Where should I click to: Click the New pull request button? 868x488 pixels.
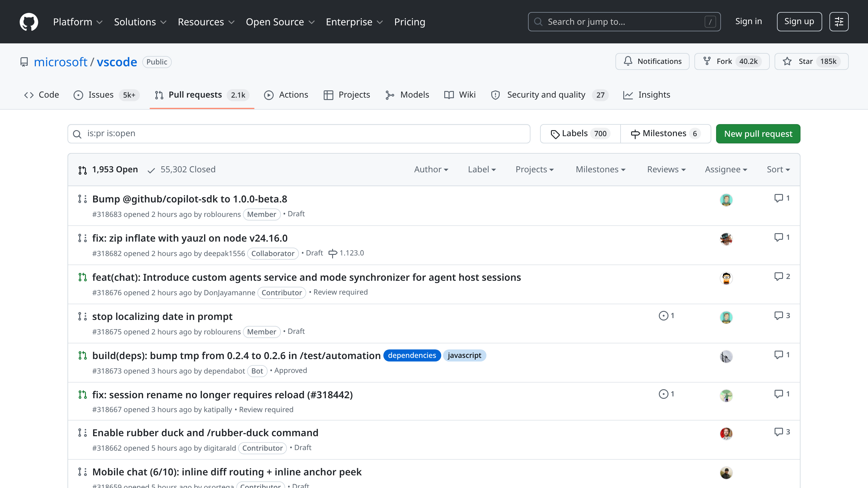pos(758,134)
